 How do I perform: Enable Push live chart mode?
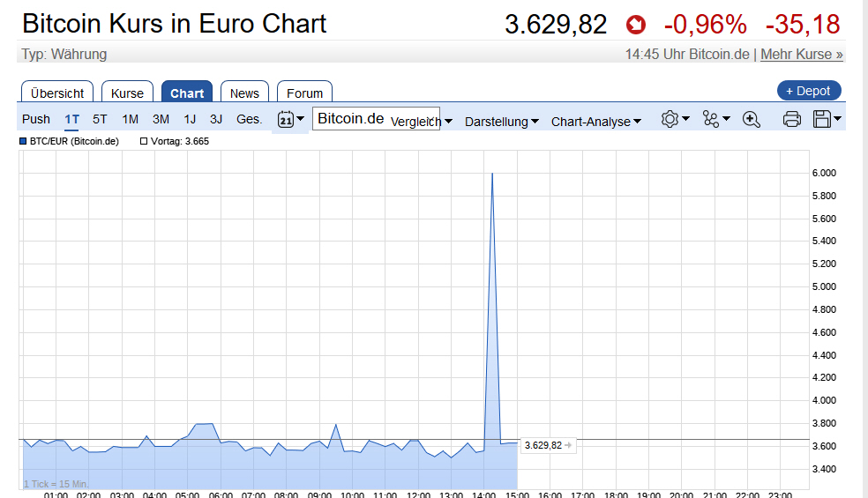pos(36,119)
